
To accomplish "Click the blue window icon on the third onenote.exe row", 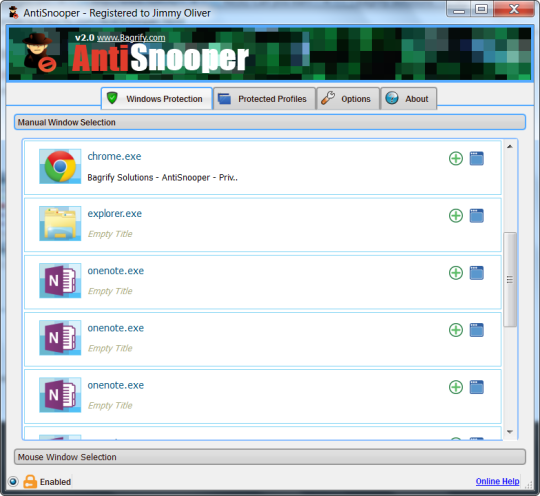I will click(x=477, y=387).
